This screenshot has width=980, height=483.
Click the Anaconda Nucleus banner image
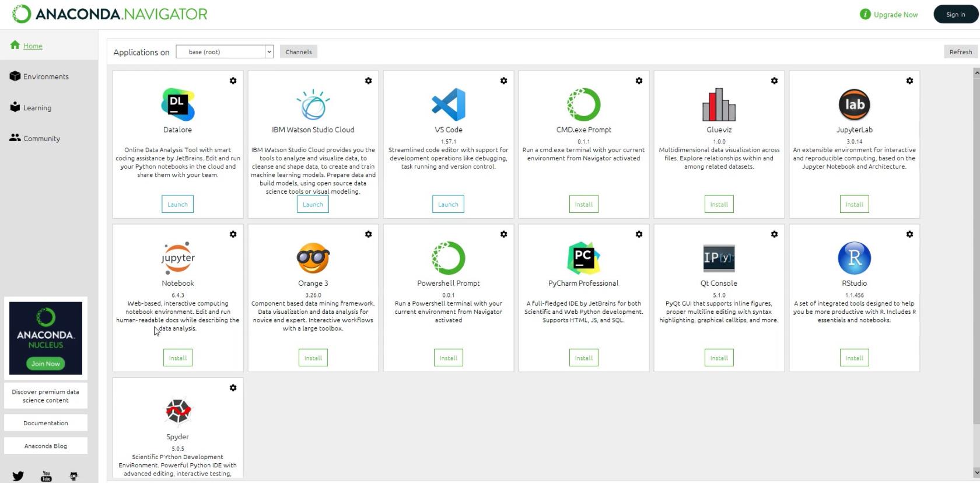pos(45,338)
